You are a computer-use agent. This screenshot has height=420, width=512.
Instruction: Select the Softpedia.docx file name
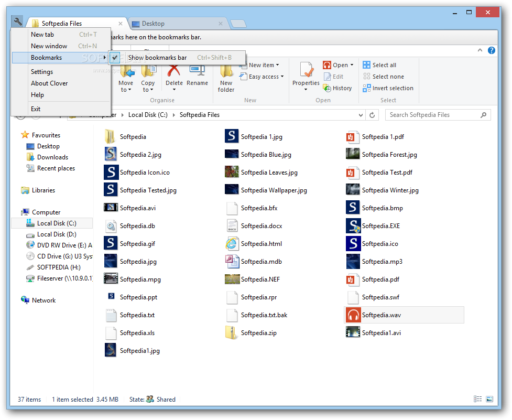tap(262, 226)
